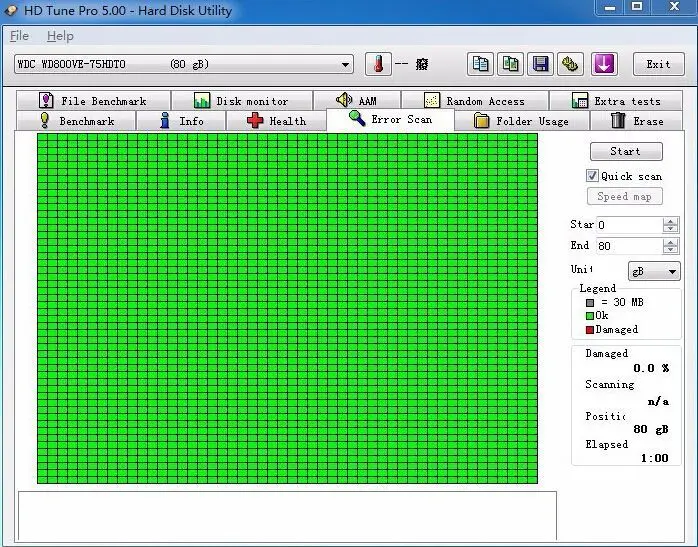The width and height of the screenshot is (698, 547).
Task: Expand the WDC WD800VE drive selector dropdown
Action: pos(345,65)
